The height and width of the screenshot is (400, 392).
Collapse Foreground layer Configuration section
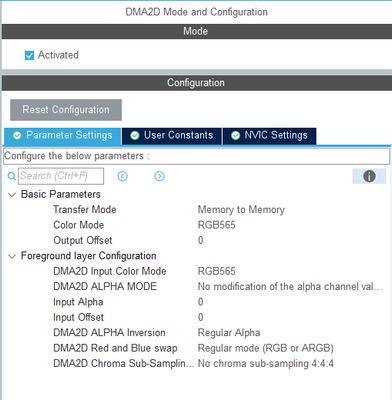click(x=12, y=256)
